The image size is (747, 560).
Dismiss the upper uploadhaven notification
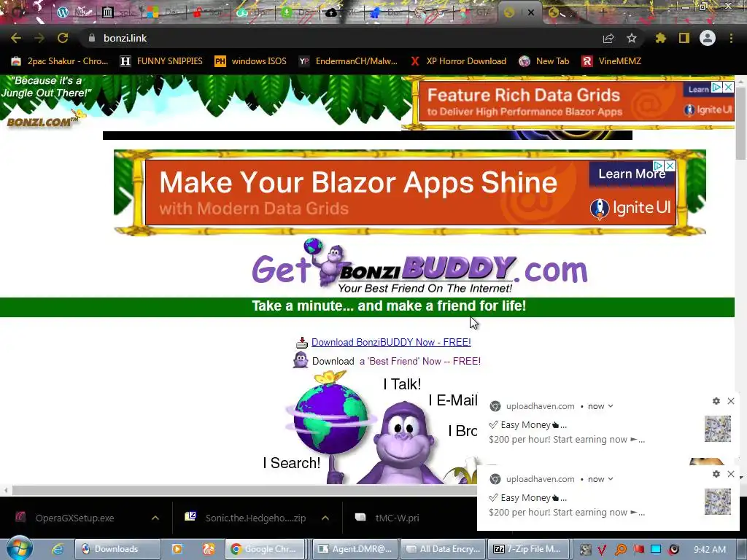[x=731, y=401]
